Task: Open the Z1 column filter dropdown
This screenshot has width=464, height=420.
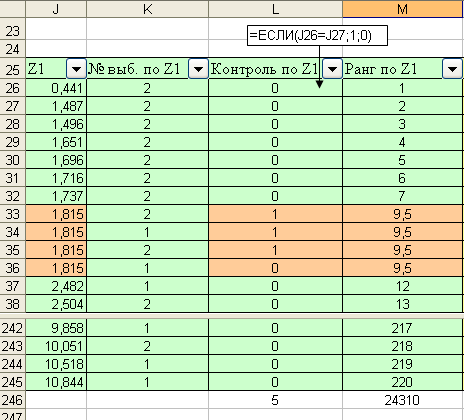Action: click(76, 69)
